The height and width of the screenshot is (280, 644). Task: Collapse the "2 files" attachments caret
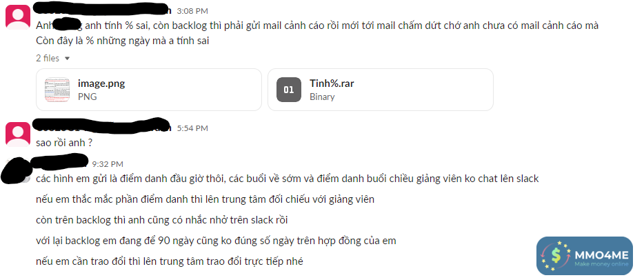coord(67,59)
